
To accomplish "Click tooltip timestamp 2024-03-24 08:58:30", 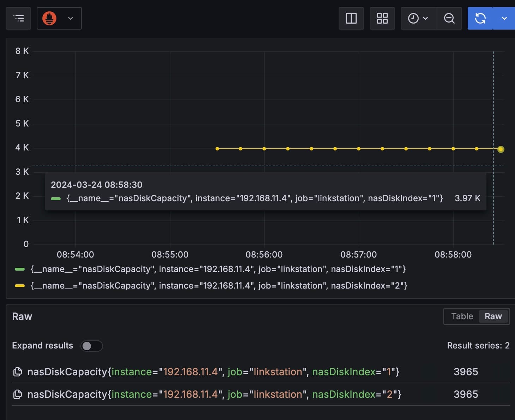I will (x=97, y=185).
